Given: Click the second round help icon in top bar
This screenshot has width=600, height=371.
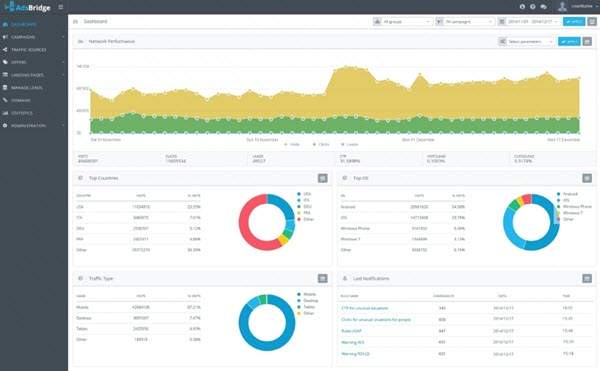Looking at the screenshot, I should pyautogui.click(x=533, y=7).
